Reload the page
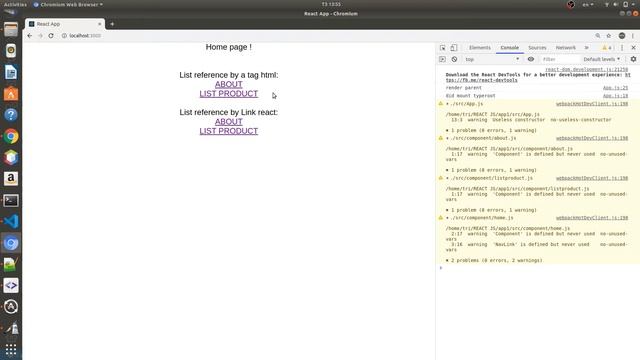Screen dimensions: 640x360 pos(51,36)
